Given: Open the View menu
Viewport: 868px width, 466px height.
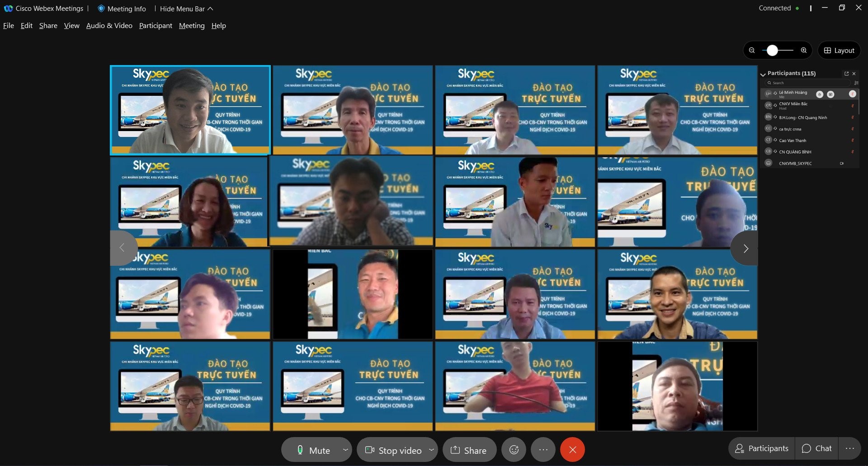Looking at the screenshot, I should pos(72,26).
